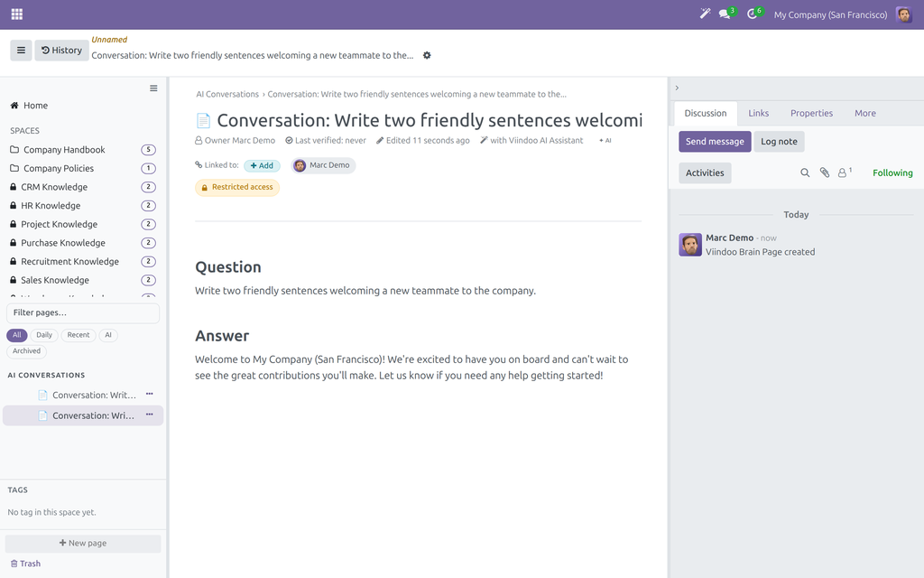Image resolution: width=924 pixels, height=578 pixels.
Task: Open the Trash
Action: (x=25, y=564)
